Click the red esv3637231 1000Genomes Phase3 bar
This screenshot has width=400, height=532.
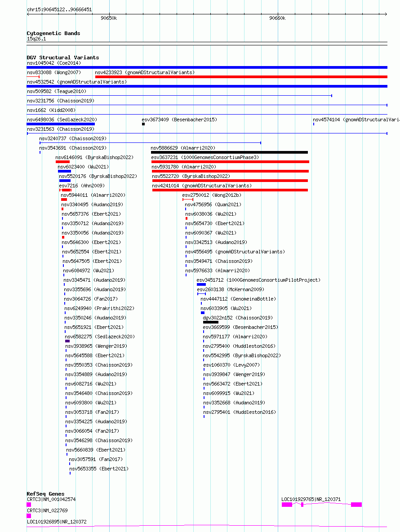click(230, 162)
